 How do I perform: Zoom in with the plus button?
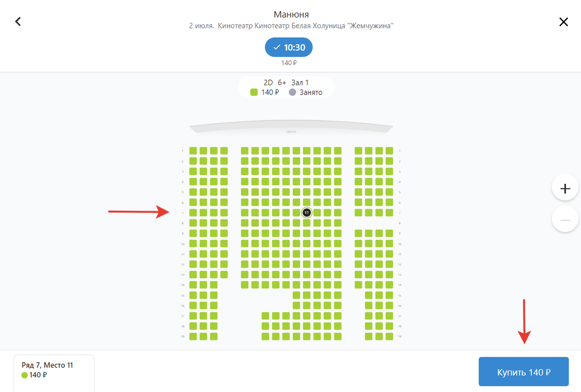(565, 188)
